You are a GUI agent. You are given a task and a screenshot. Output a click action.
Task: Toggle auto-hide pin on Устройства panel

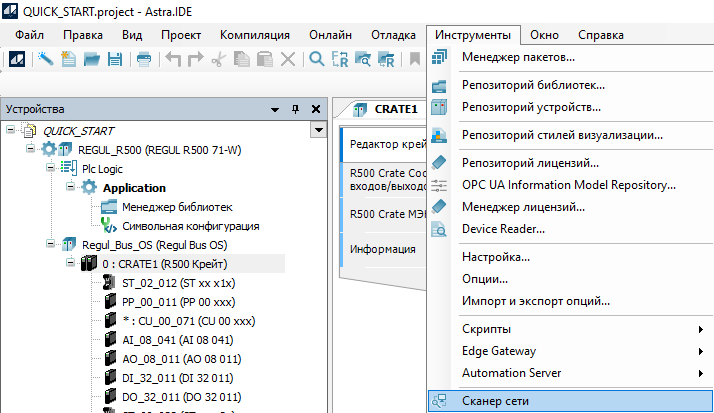pyautogui.click(x=295, y=109)
